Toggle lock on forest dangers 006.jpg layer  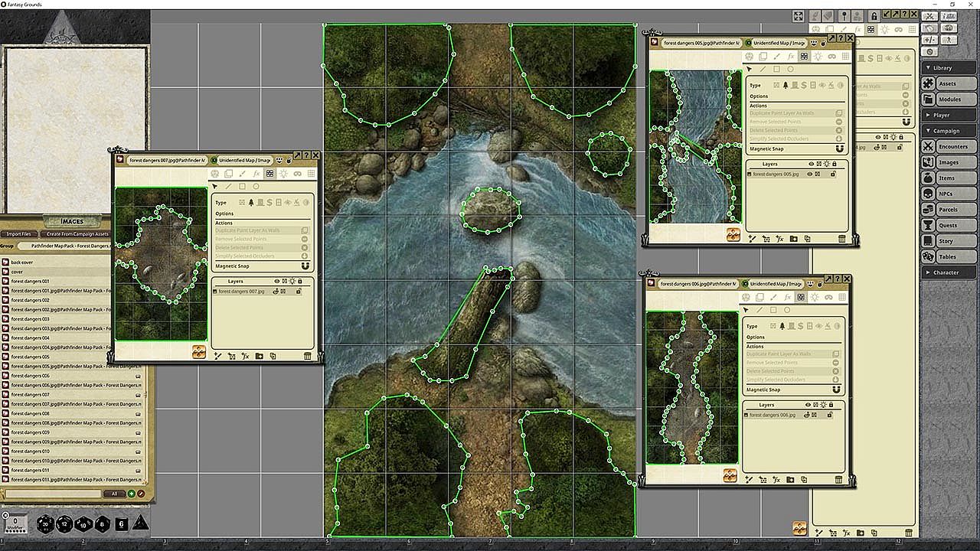[828, 415]
